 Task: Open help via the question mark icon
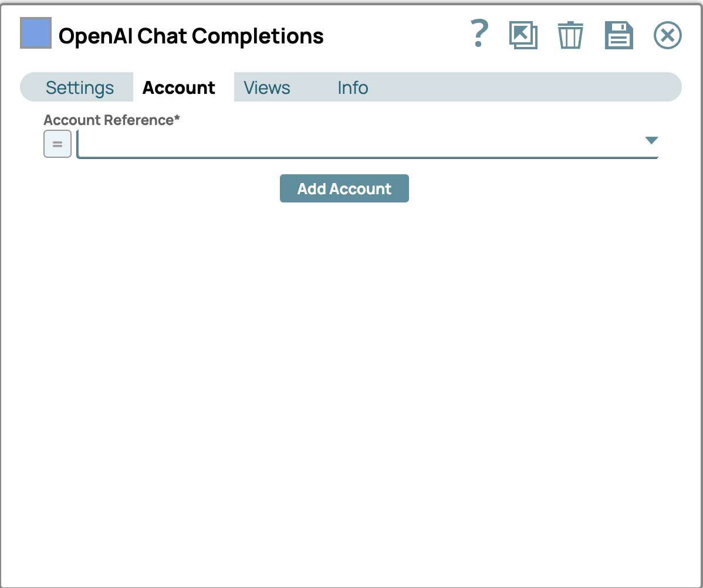pos(479,35)
